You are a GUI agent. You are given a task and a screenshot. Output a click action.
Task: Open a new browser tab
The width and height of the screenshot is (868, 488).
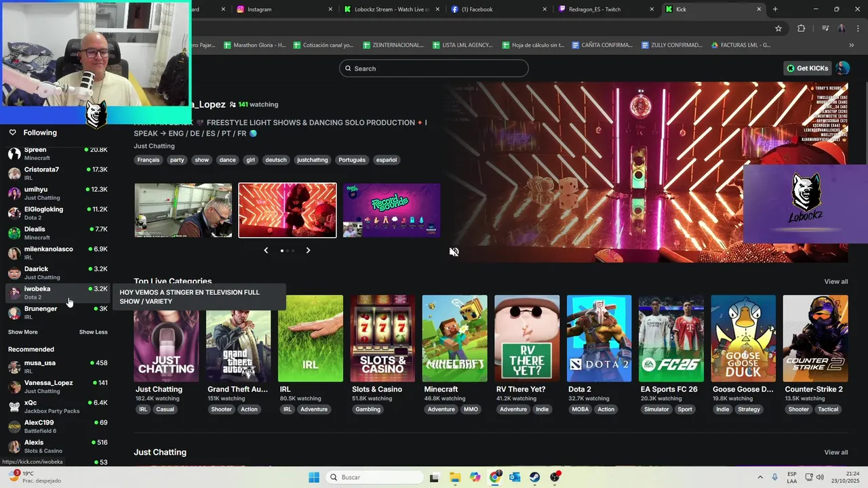pyautogui.click(x=775, y=9)
